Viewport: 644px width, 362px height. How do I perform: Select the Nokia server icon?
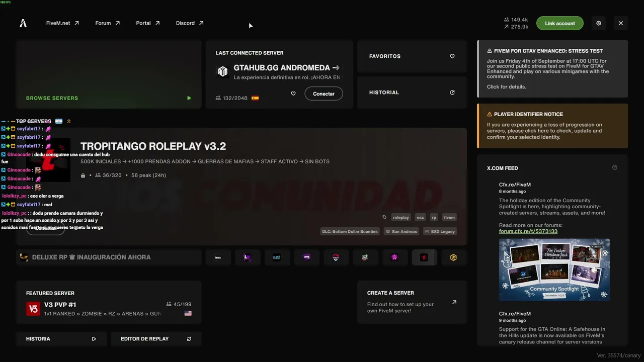coord(218,257)
